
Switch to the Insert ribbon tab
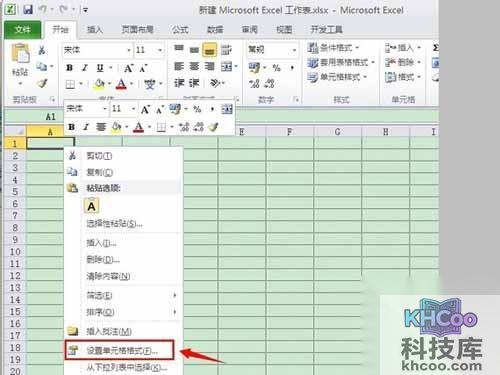pos(95,30)
